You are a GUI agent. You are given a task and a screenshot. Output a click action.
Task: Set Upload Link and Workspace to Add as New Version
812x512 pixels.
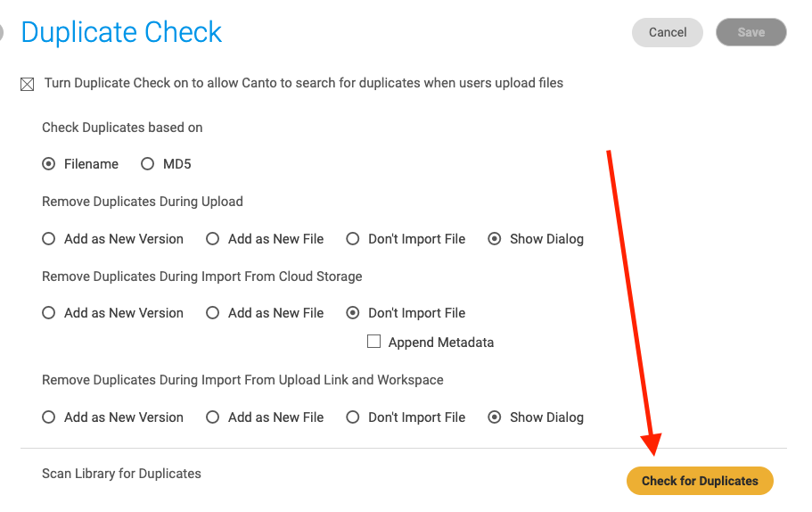tap(49, 417)
